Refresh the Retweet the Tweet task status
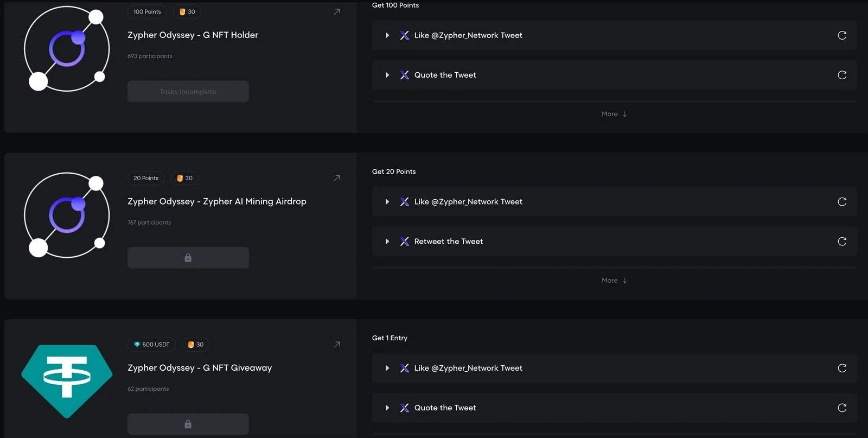 click(842, 242)
